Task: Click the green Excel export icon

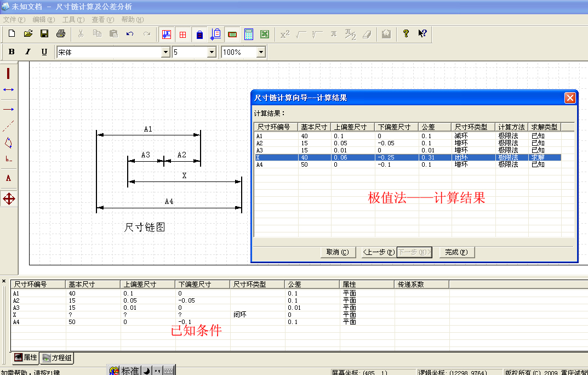Action: tap(265, 34)
